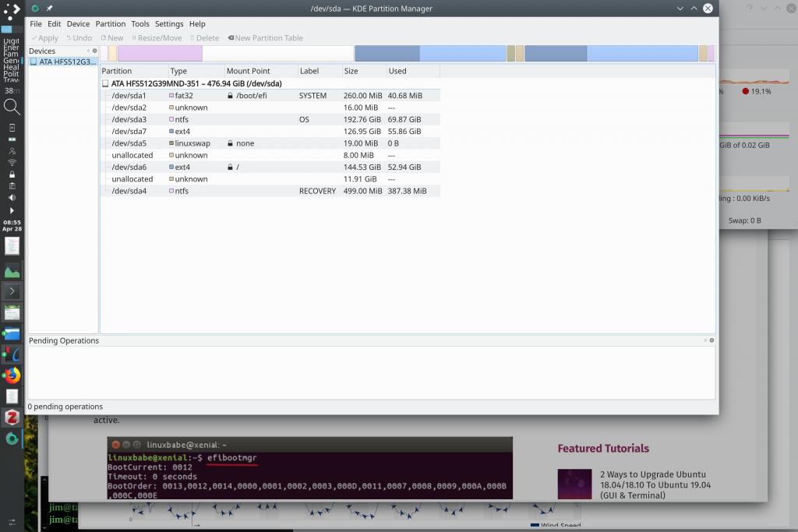Click the New Partition Table toolbar button

pos(265,37)
